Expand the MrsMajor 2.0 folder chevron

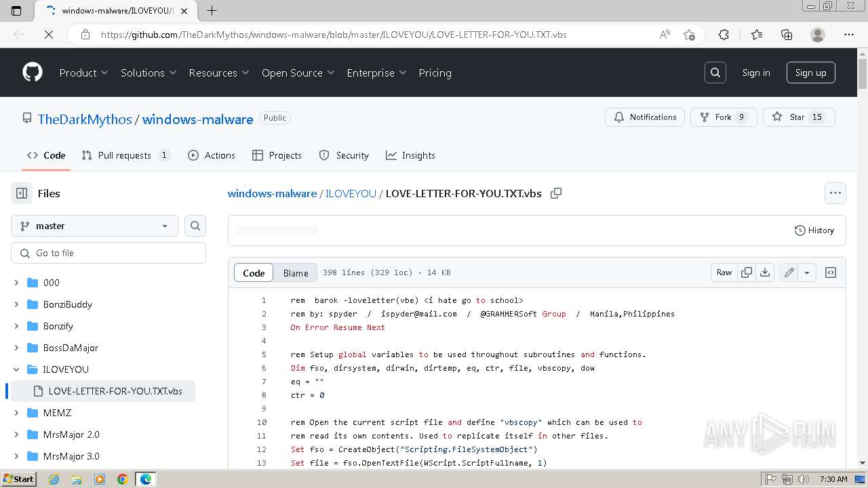tap(16, 434)
